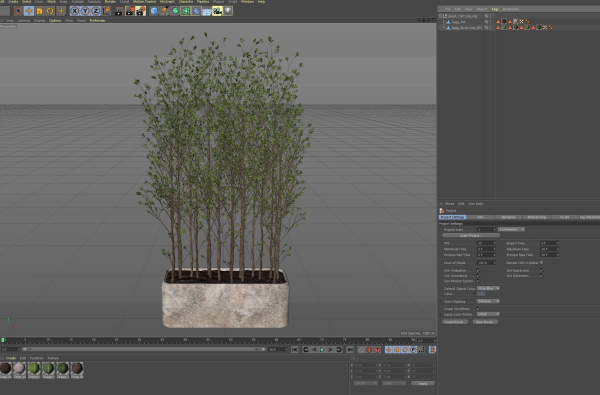Click the frame 0 timeline marker

pos(3,340)
